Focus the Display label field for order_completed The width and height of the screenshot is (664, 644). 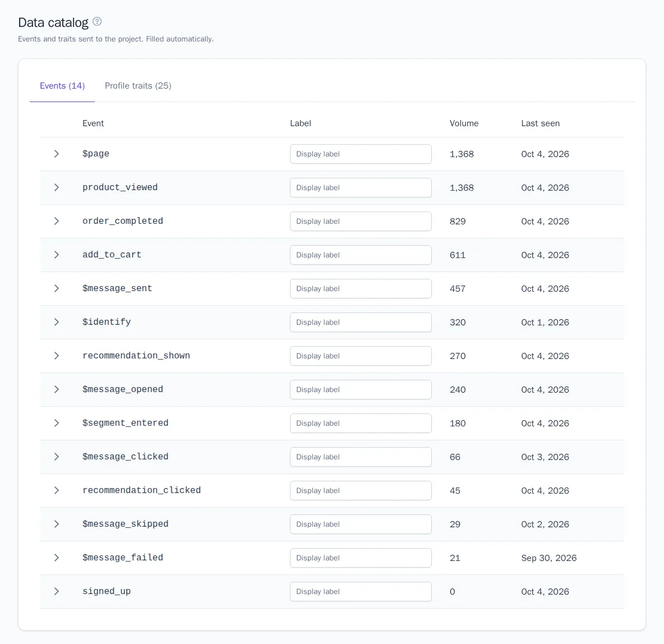pos(361,221)
